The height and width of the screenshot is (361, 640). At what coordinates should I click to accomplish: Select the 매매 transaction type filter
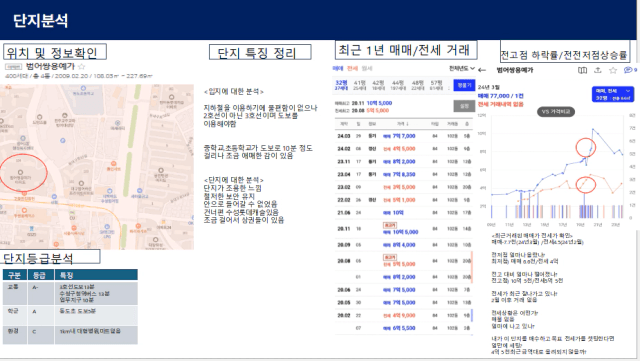(338, 68)
